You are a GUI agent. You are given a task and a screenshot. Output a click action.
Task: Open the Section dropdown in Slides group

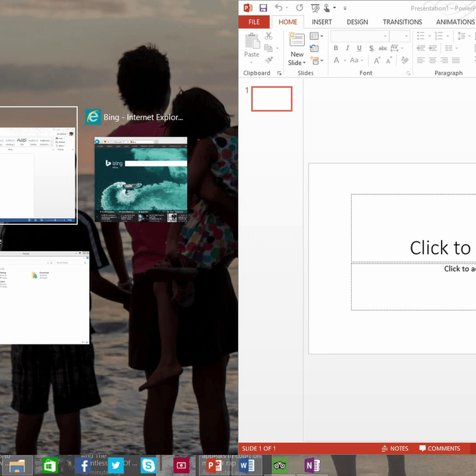pyautogui.click(x=316, y=60)
